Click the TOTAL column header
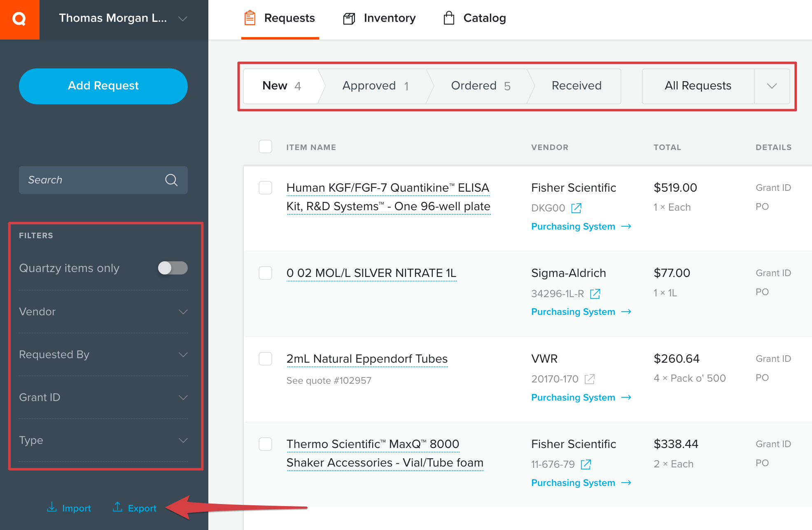 [x=667, y=147]
